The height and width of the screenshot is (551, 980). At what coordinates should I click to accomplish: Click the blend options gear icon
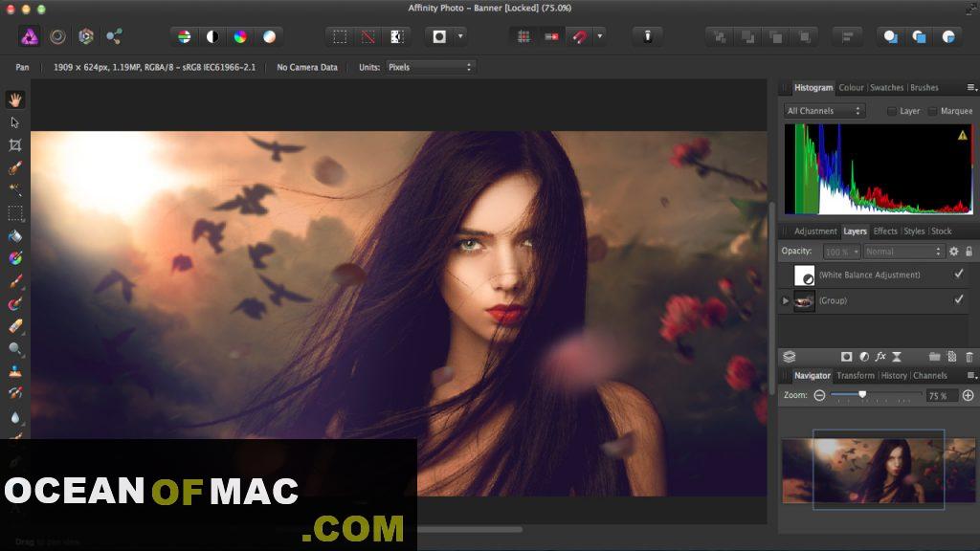954,252
